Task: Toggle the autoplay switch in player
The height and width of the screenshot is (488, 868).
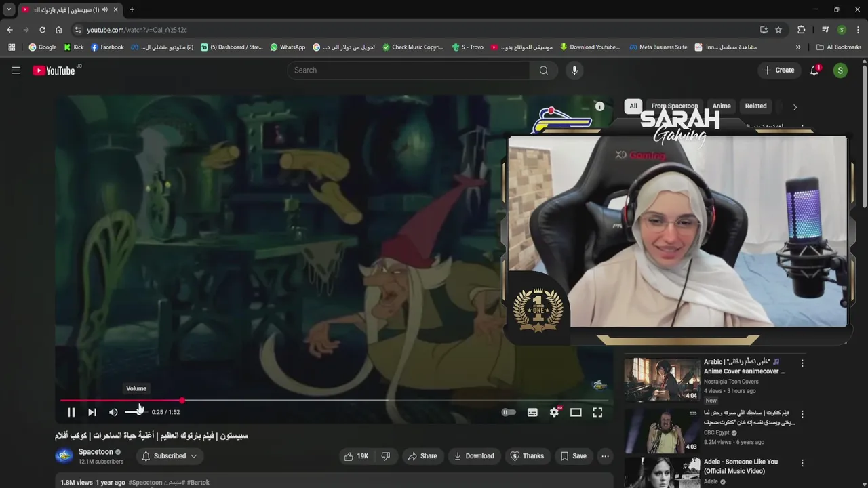Action: coord(509,412)
